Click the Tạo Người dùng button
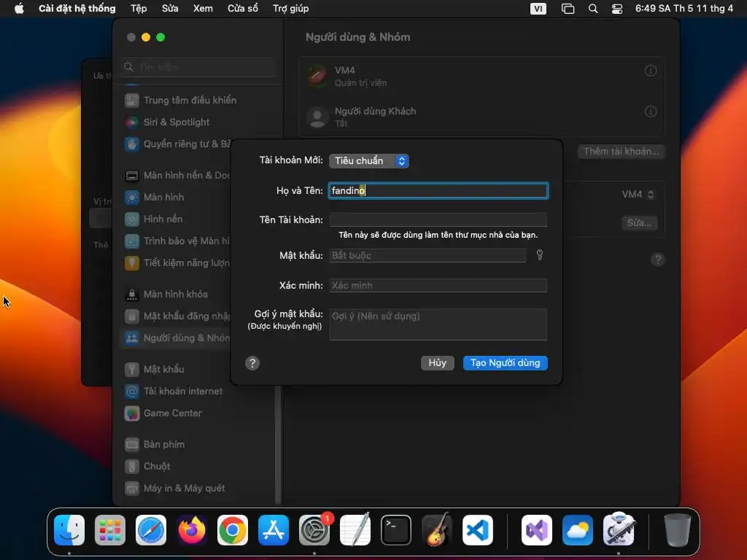 point(506,363)
